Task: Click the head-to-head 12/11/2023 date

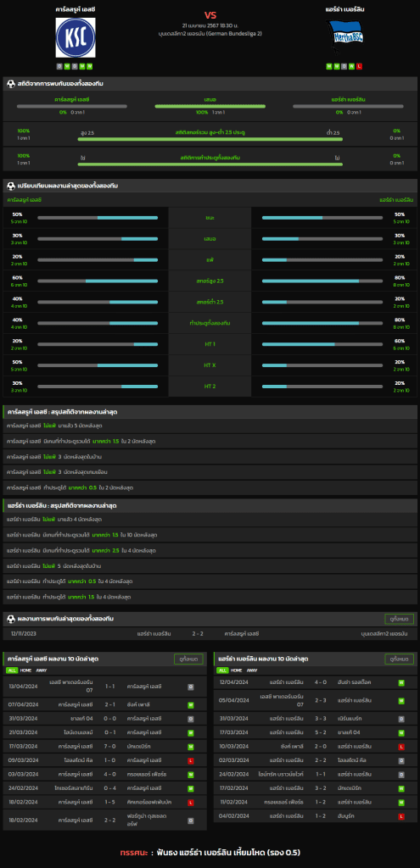Action: 23,633
